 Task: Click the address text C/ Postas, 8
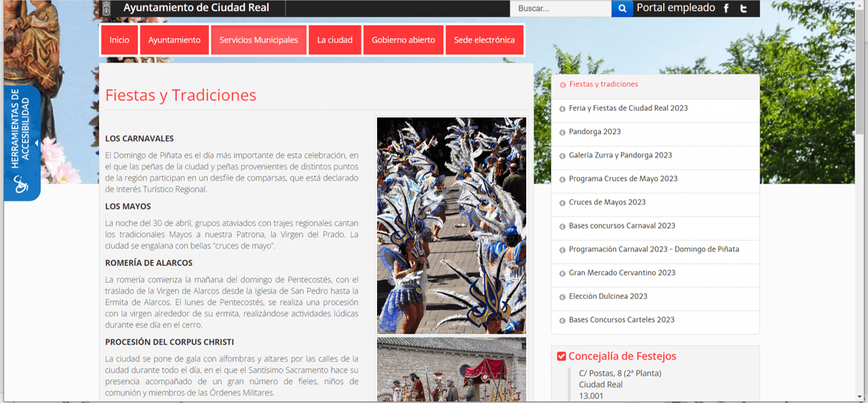pyautogui.click(x=620, y=373)
